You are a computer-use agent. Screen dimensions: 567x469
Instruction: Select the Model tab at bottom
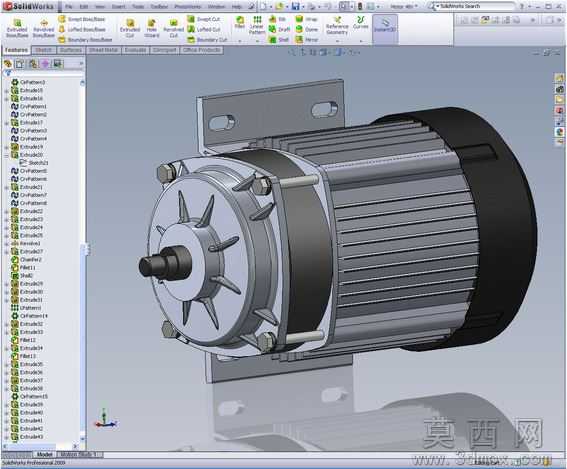[x=44, y=455]
